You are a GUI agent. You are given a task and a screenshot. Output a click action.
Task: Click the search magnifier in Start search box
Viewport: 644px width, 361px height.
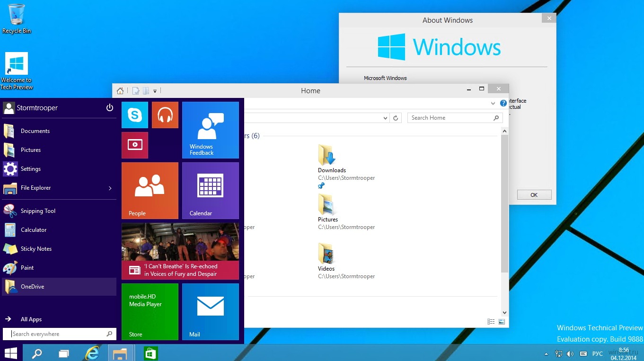(110, 334)
